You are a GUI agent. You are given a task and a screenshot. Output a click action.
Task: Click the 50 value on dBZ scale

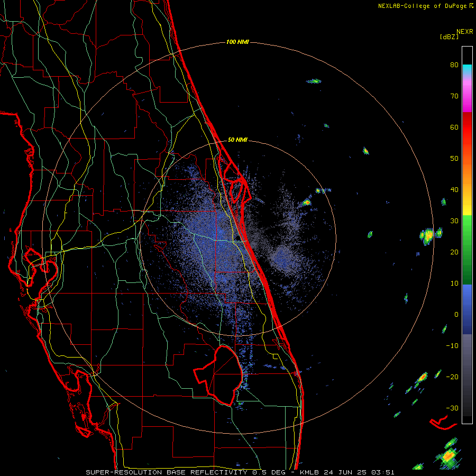pos(454,159)
